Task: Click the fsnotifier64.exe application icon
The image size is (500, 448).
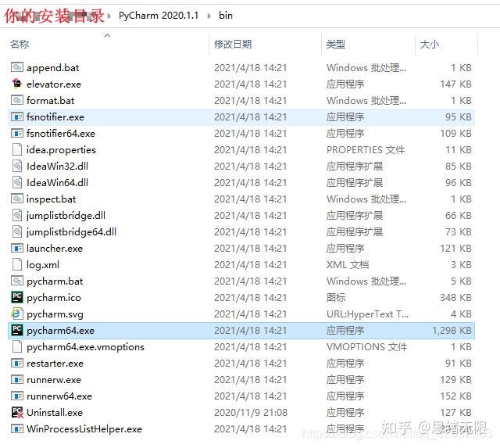Action: [17, 133]
